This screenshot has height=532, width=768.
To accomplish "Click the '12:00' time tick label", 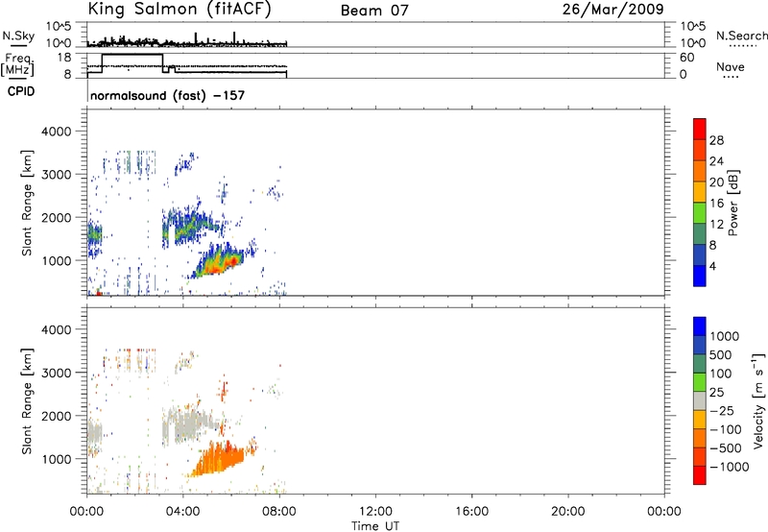I will (375, 512).
